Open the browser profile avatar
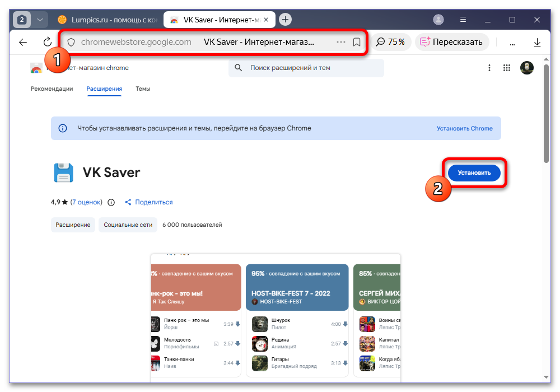The width and height of the screenshot is (560, 392). point(438,20)
